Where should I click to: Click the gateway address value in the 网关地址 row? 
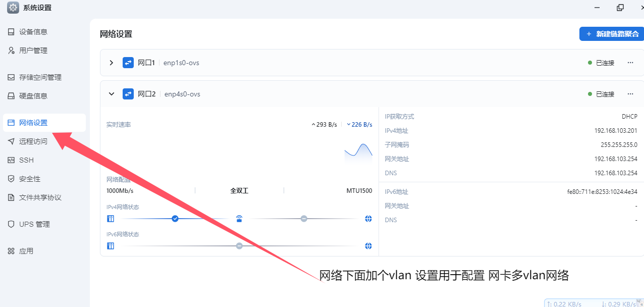click(x=616, y=159)
